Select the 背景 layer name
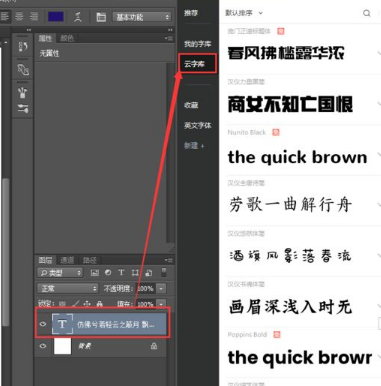The width and height of the screenshot is (381, 386). pos(84,346)
